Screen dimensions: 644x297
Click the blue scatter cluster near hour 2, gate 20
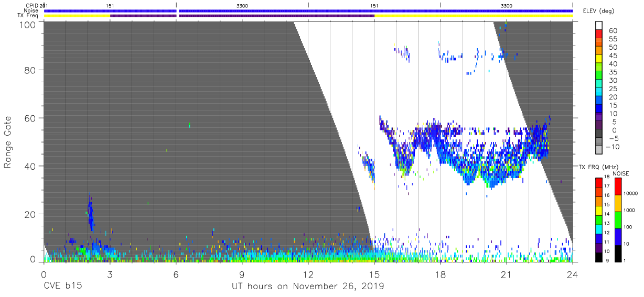pos(90,214)
